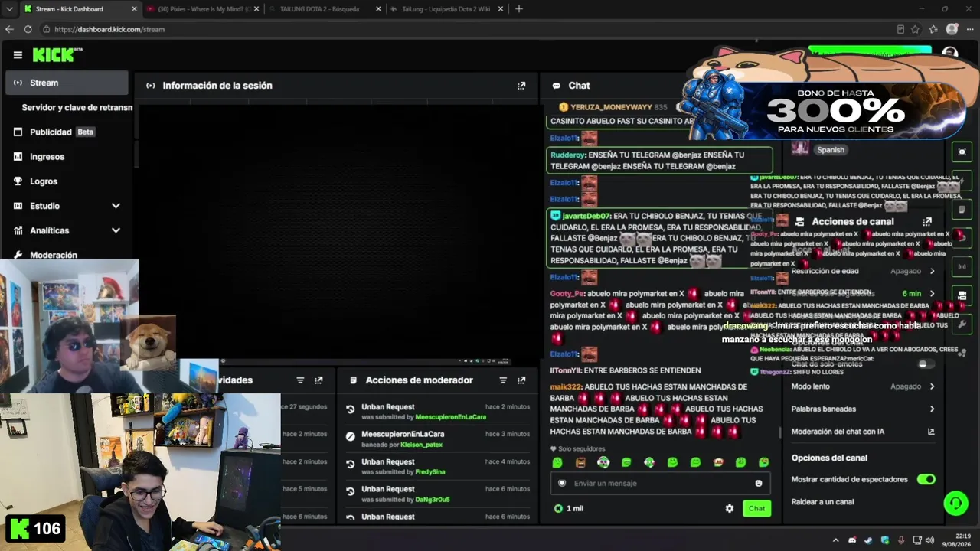Open user DaNg3r0u5 from unban request
Viewport: 980px width, 551px height.
(433, 500)
